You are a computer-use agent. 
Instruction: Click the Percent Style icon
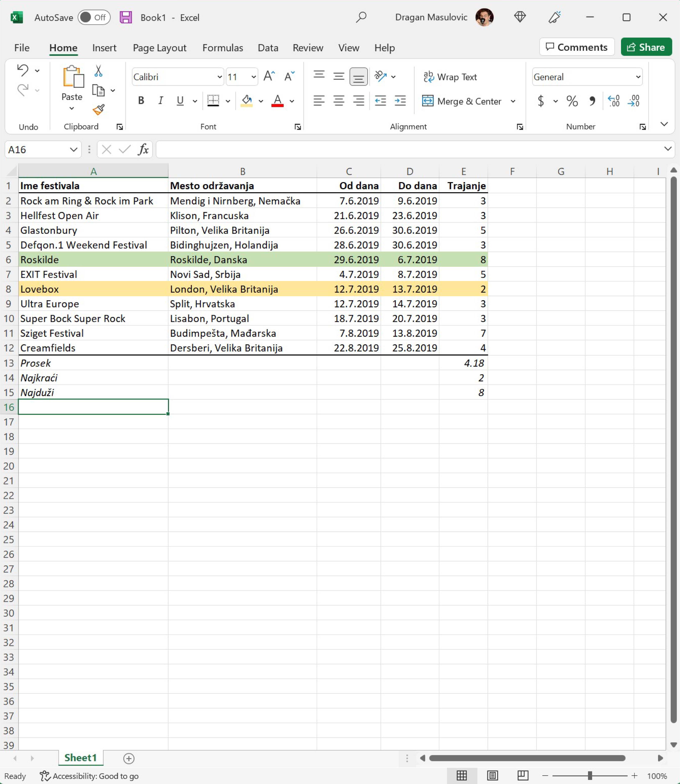click(572, 101)
